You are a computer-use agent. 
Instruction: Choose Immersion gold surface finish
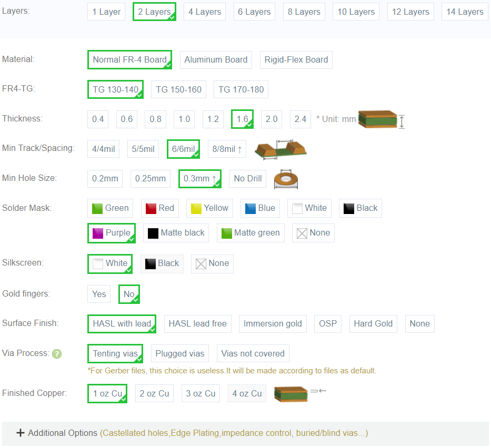[273, 324]
